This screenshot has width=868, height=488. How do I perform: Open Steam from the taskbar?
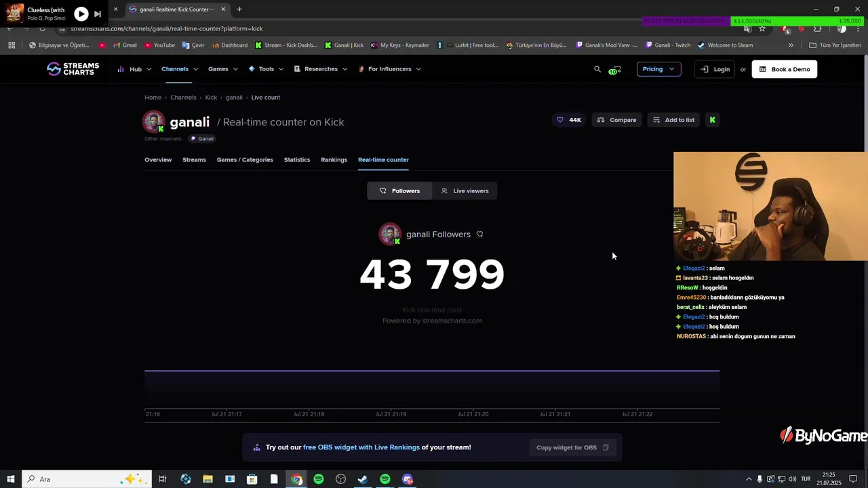tap(363, 479)
